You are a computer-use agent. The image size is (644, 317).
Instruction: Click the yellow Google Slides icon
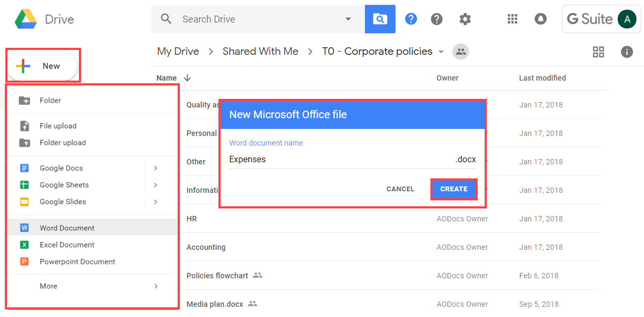click(24, 201)
